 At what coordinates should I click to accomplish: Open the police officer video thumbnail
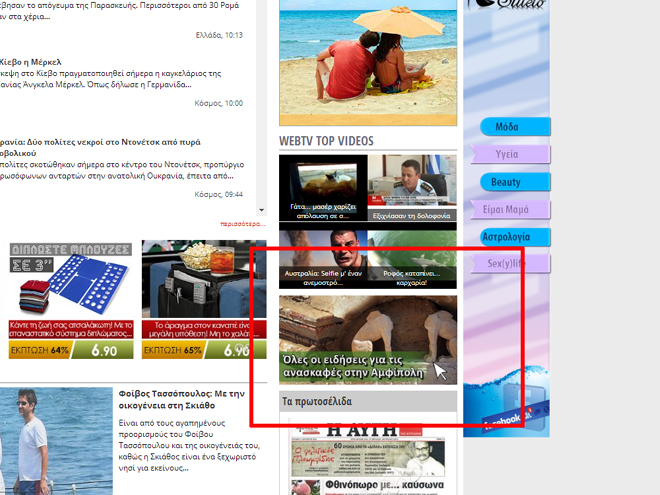tap(412, 188)
